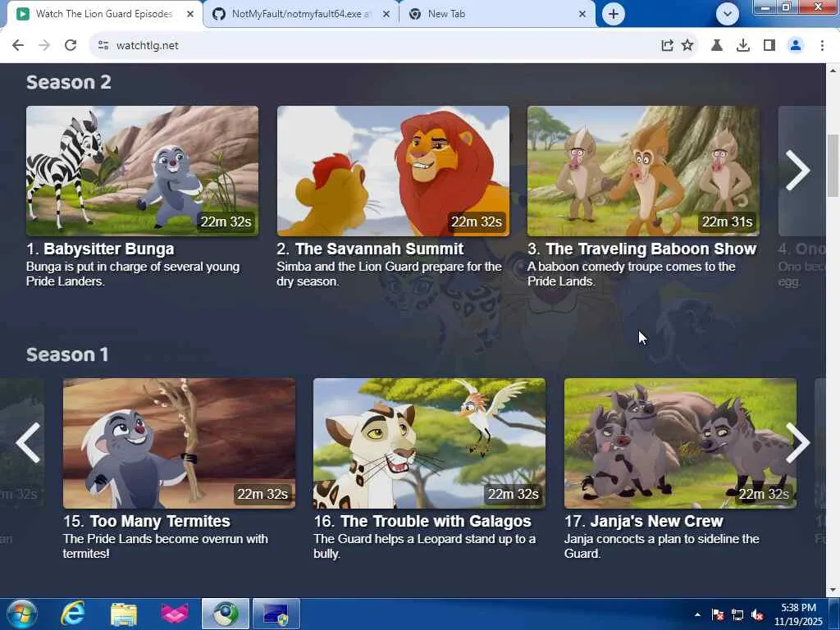This screenshot has width=840, height=630.
Task: Click the Season 1 heading
Action: tap(67, 354)
